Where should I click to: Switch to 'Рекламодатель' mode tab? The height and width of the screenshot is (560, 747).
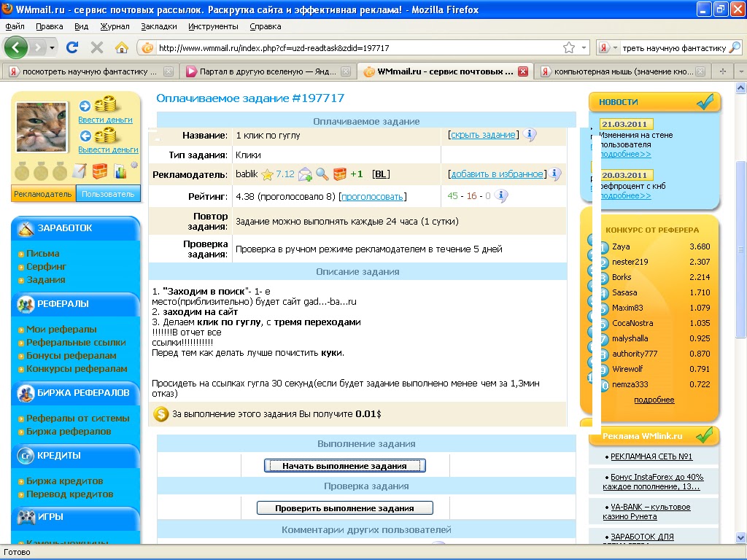coord(43,194)
